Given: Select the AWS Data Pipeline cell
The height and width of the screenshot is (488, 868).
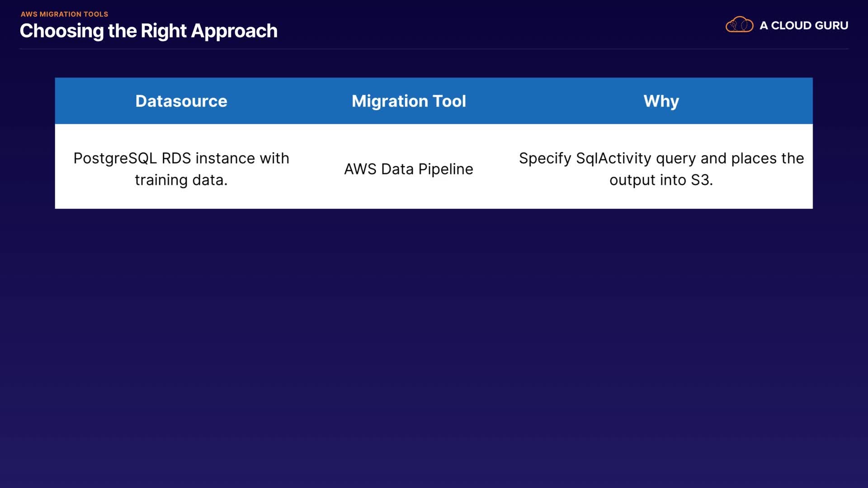Looking at the screenshot, I should [x=409, y=169].
